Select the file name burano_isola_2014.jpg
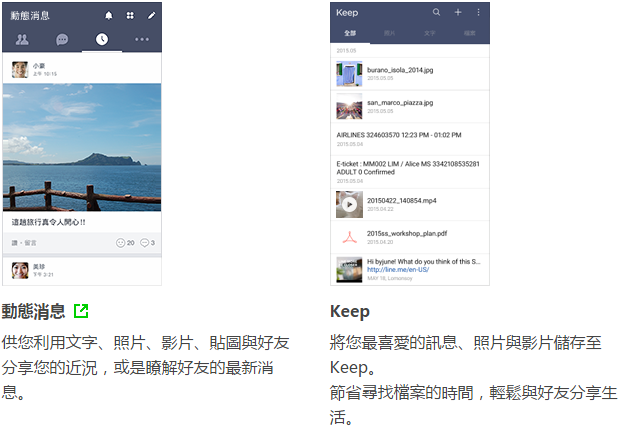 tap(400, 70)
